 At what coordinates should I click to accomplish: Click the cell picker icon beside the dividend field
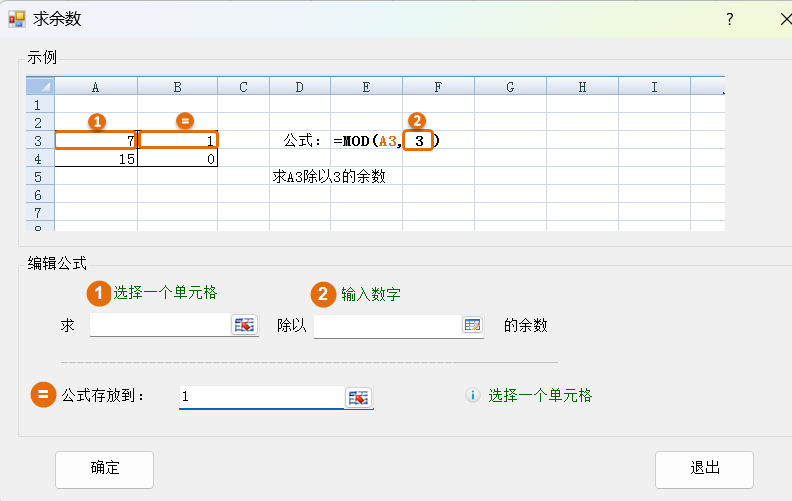(x=244, y=325)
